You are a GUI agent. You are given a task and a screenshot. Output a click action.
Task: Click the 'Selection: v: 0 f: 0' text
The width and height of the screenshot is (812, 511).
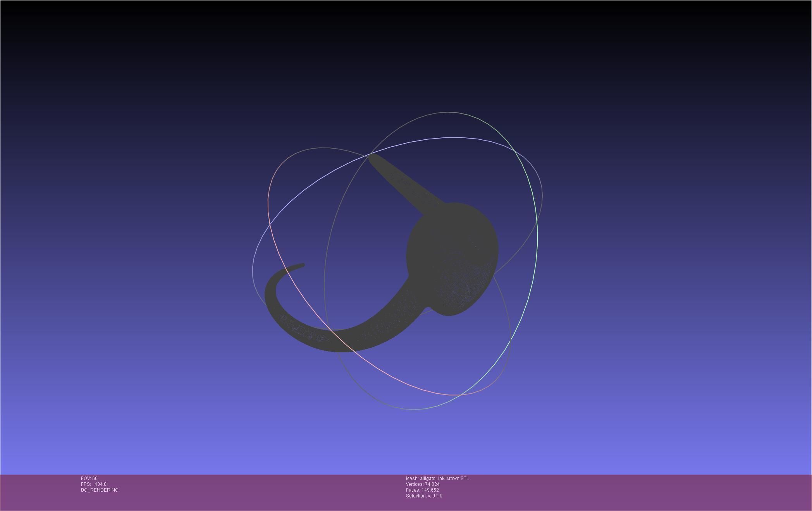click(x=424, y=496)
